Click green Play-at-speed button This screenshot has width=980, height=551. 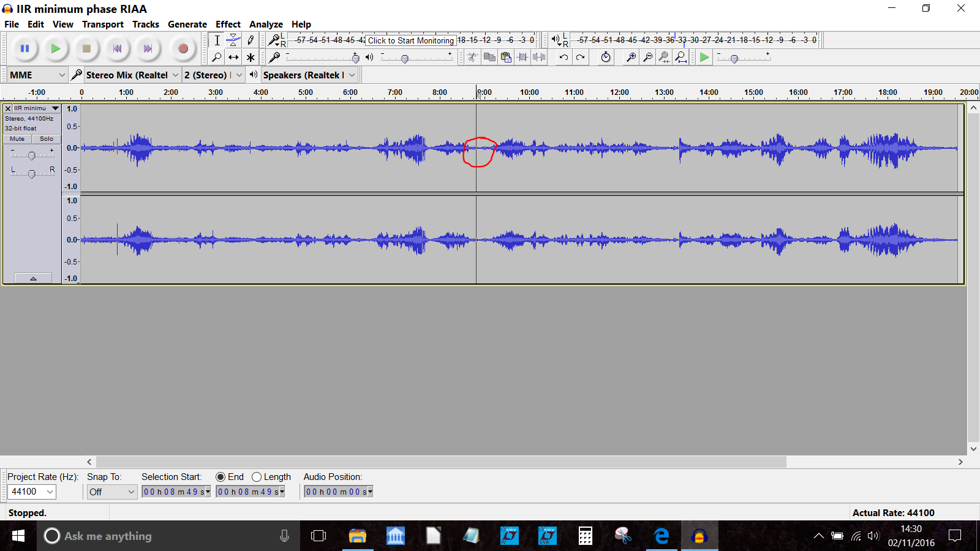point(704,57)
